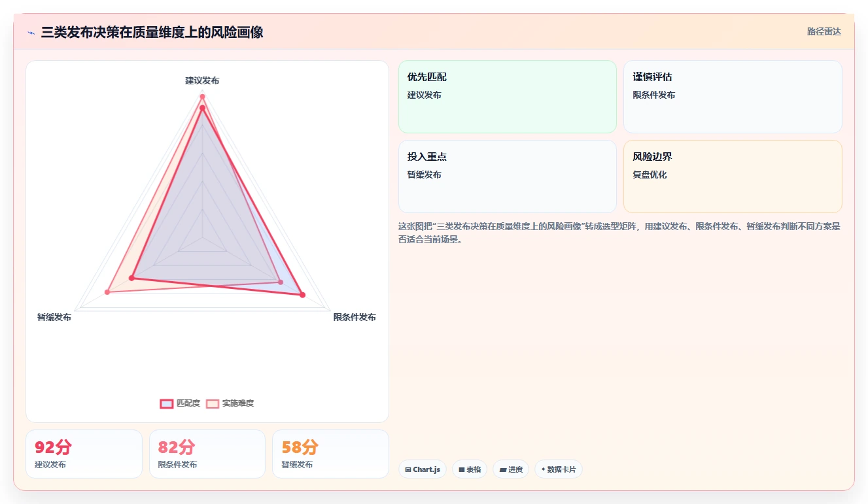
Task: Click the icon in the 表格 tag
Action: point(461,469)
